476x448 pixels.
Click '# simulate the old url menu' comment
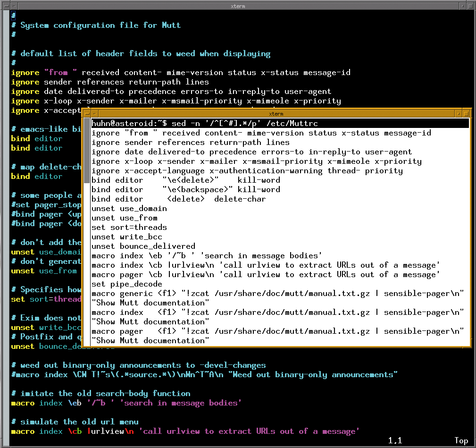click(75, 422)
